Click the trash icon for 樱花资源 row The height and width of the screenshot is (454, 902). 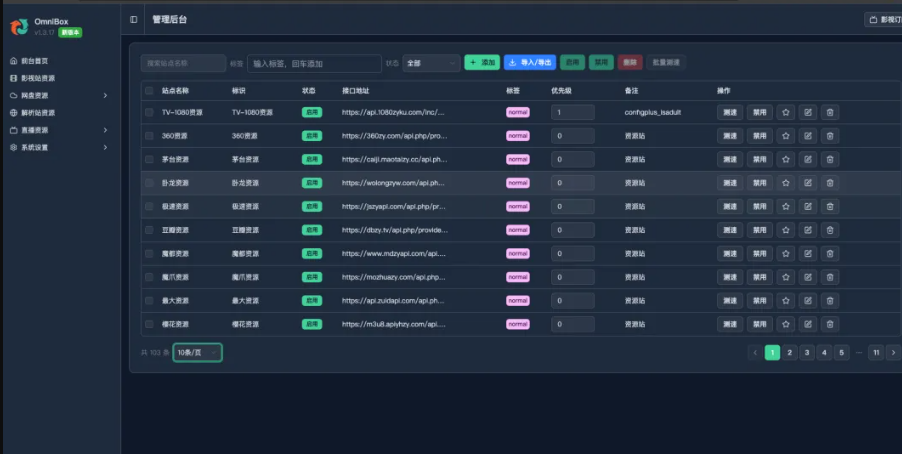830,324
